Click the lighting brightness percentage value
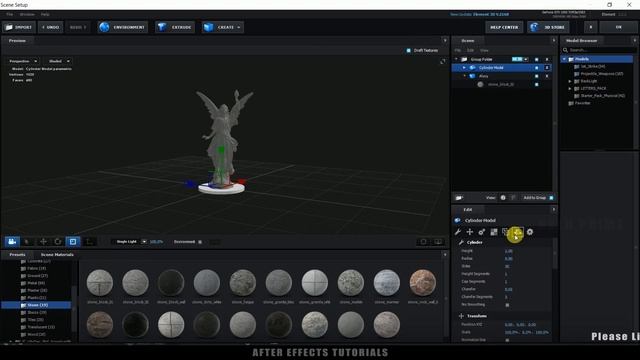Screen dimensions: 640x360 point(156,242)
